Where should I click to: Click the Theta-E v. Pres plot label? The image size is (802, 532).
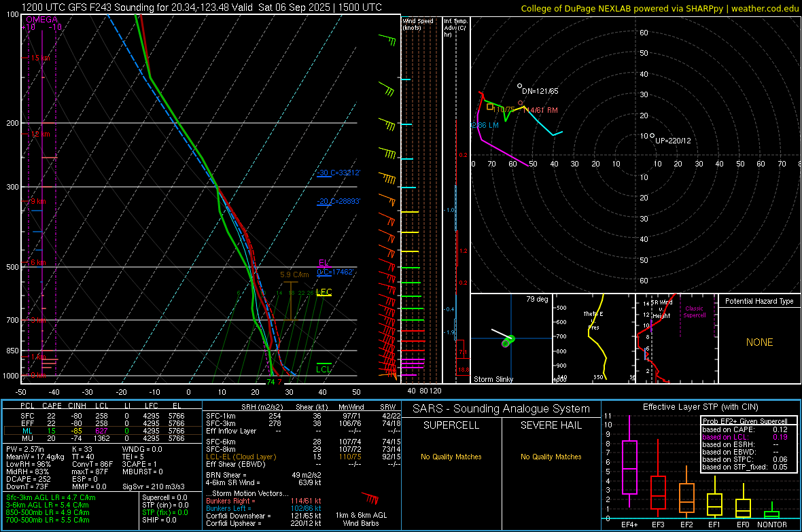(593, 320)
